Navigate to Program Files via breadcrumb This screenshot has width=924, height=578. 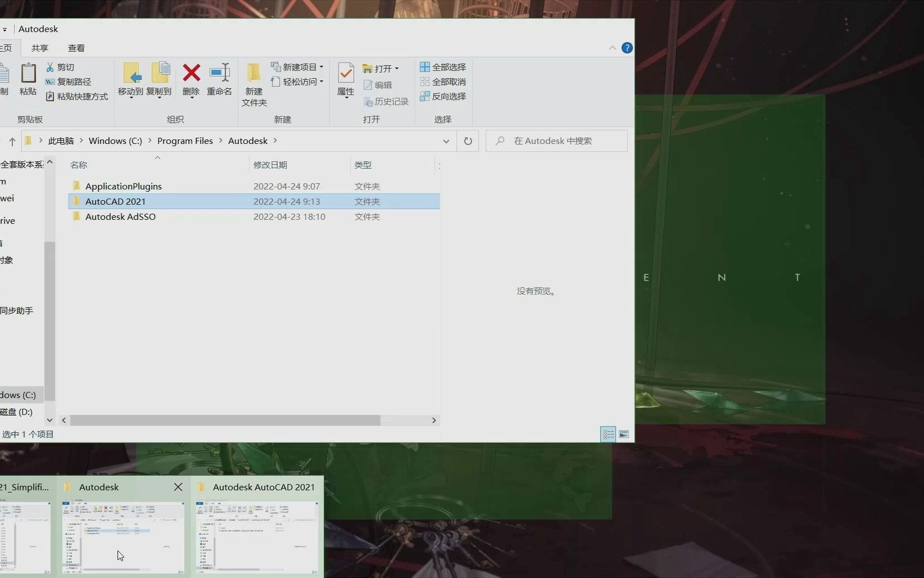click(x=184, y=141)
